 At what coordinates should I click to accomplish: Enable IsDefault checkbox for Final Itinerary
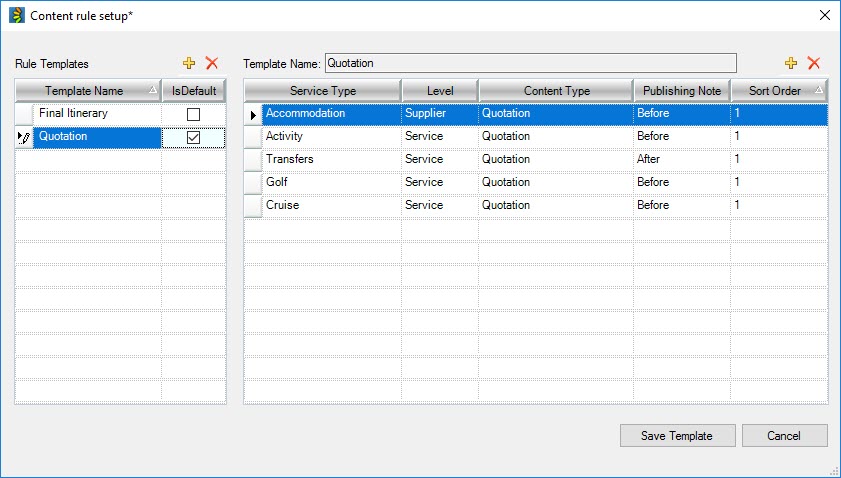[x=194, y=114]
